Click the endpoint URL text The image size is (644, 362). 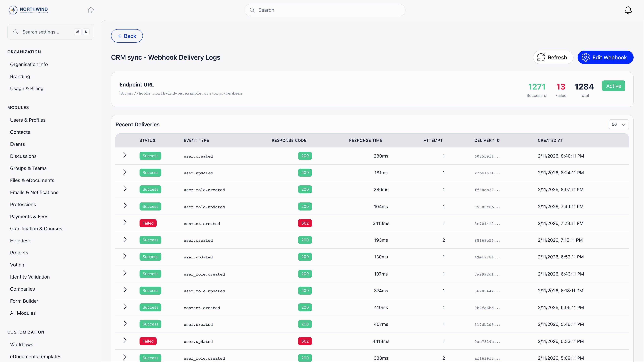click(181, 94)
